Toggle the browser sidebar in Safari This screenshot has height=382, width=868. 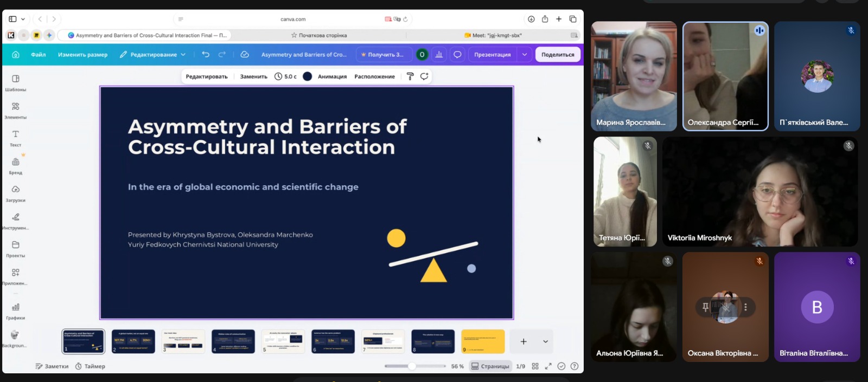tap(12, 19)
